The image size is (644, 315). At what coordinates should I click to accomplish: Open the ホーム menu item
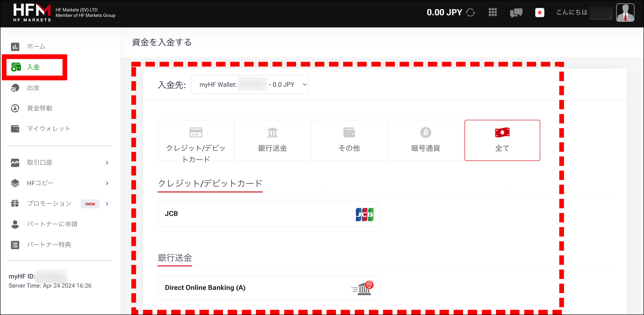[x=36, y=47]
